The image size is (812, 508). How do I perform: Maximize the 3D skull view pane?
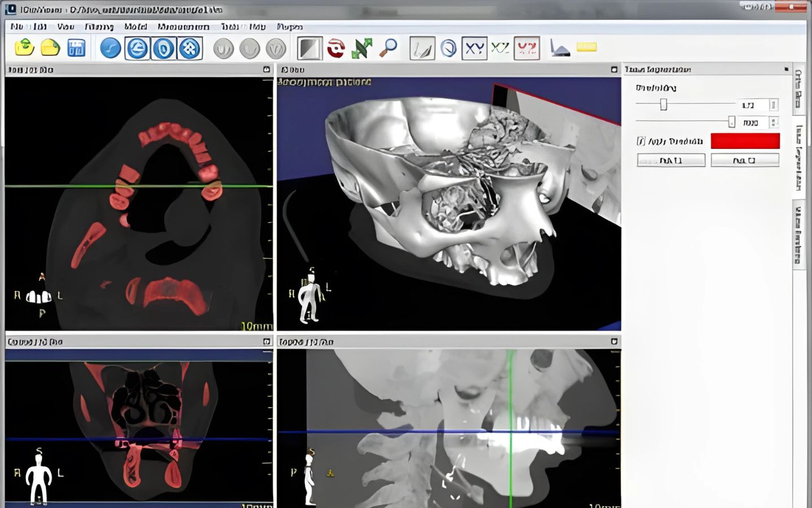[614, 69]
